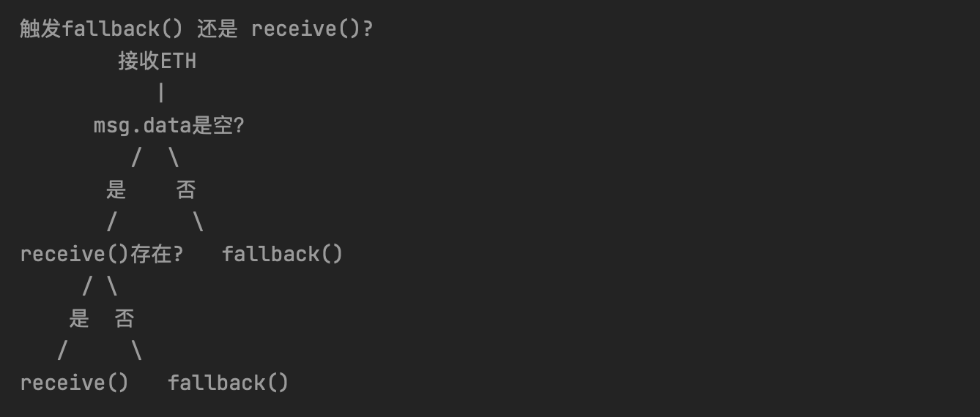Click forward slash leading to final "receive()"

(62, 351)
